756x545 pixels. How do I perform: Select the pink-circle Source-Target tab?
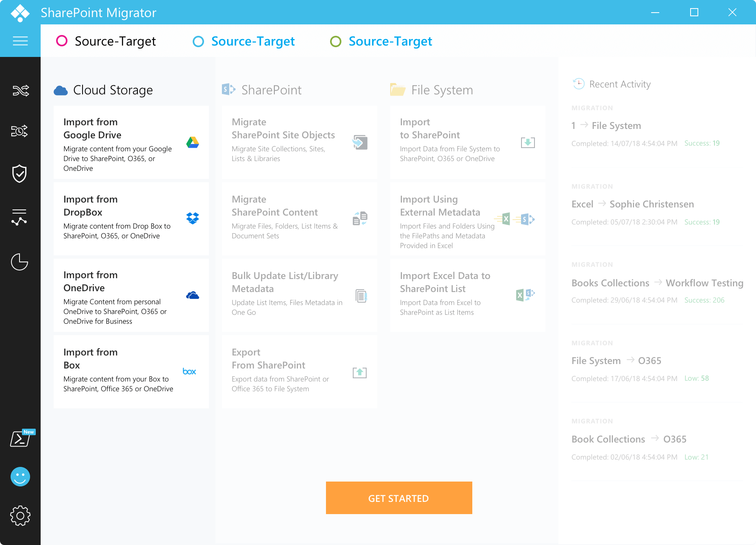[106, 41]
